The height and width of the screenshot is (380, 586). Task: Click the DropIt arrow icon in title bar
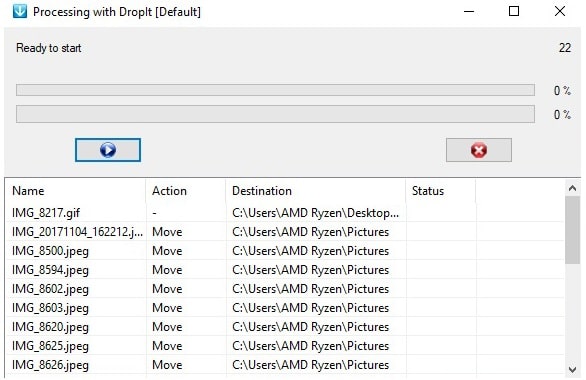[x=19, y=12]
